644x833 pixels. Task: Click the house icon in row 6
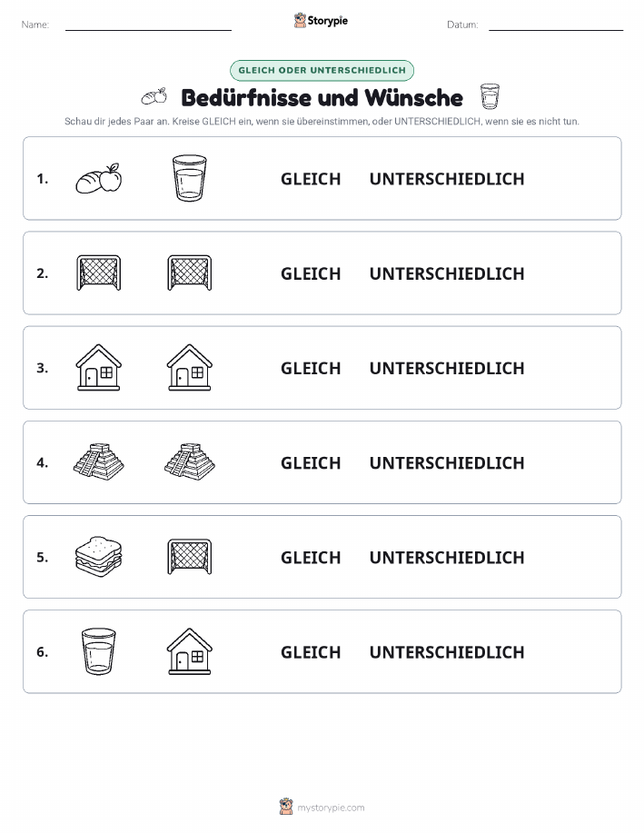(190, 651)
